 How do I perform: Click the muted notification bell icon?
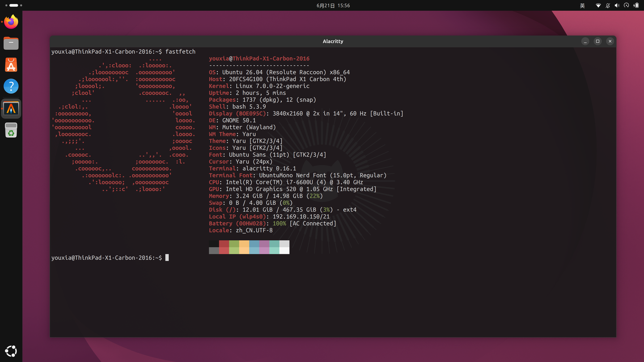[608, 5]
